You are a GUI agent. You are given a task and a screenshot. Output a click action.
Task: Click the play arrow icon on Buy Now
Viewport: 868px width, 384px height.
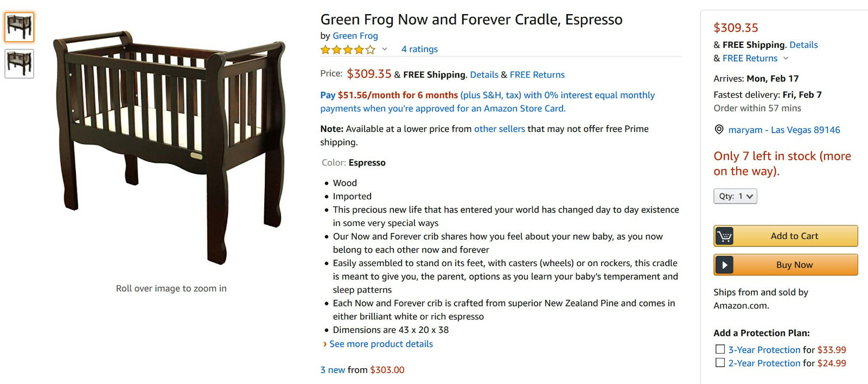point(724,265)
